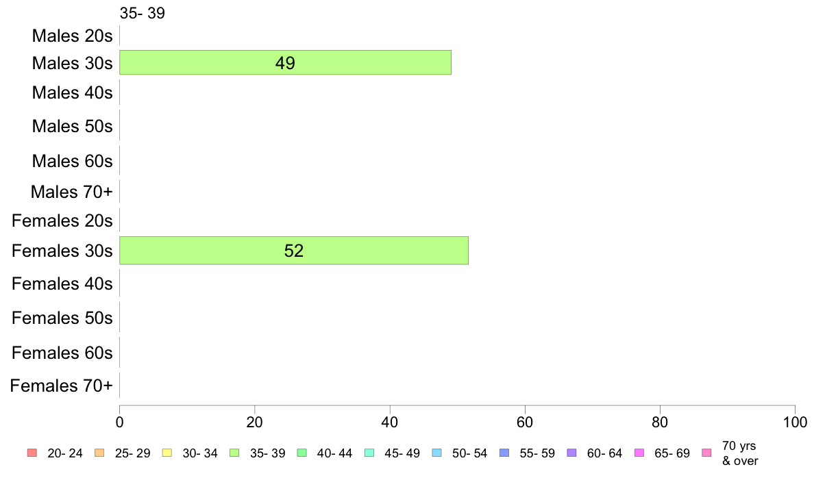Click the Females 30s bar showing 52
This screenshot has width=814, height=504.
[294, 250]
